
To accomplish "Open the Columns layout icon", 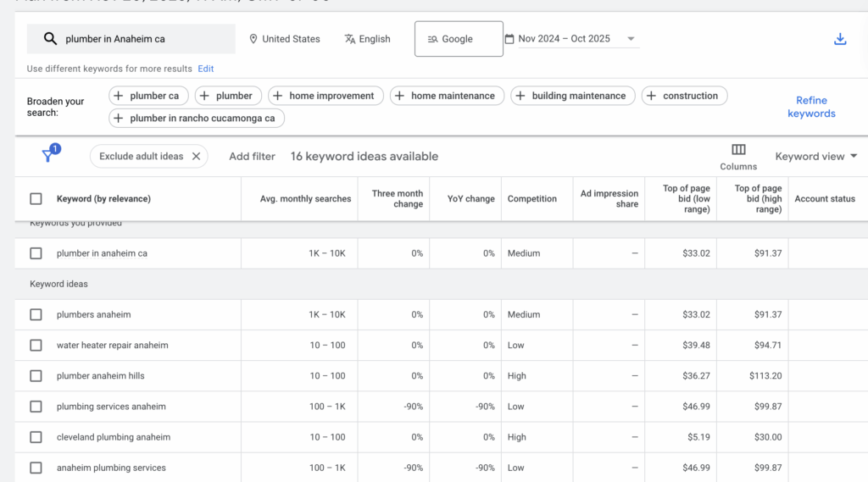I will (738, 150).
